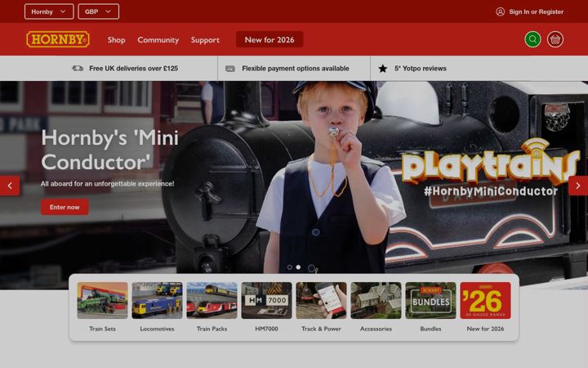Viewport: 588px width, 368px height.
Task: Open the GBP currency dropdown
Action: (x=98, y=11)
